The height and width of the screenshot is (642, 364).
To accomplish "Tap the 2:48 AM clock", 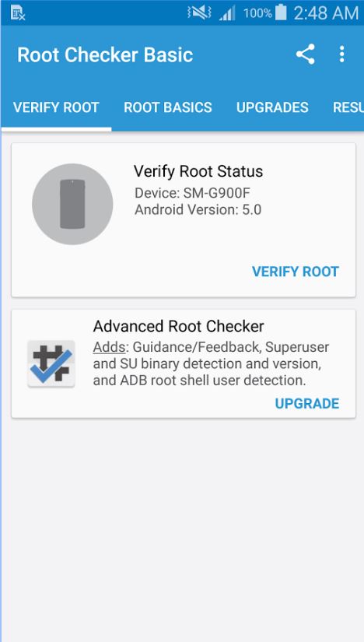I will click(x=326, y=13).
